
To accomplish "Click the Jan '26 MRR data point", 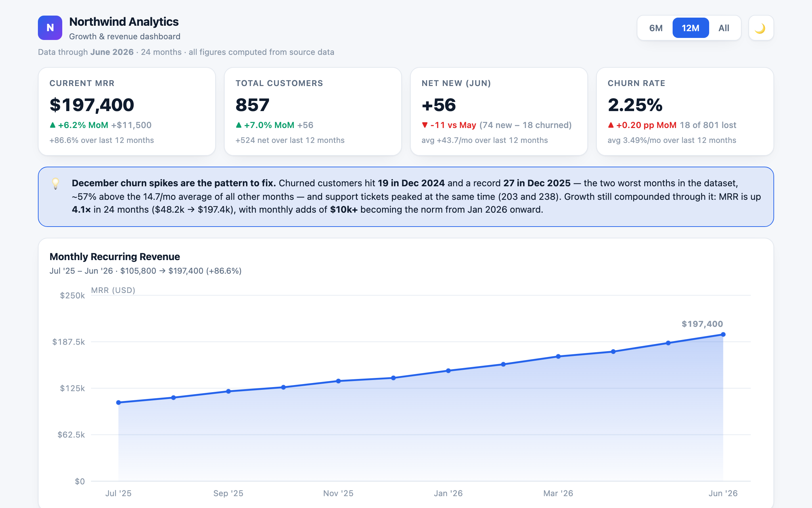I will point(448,371).
